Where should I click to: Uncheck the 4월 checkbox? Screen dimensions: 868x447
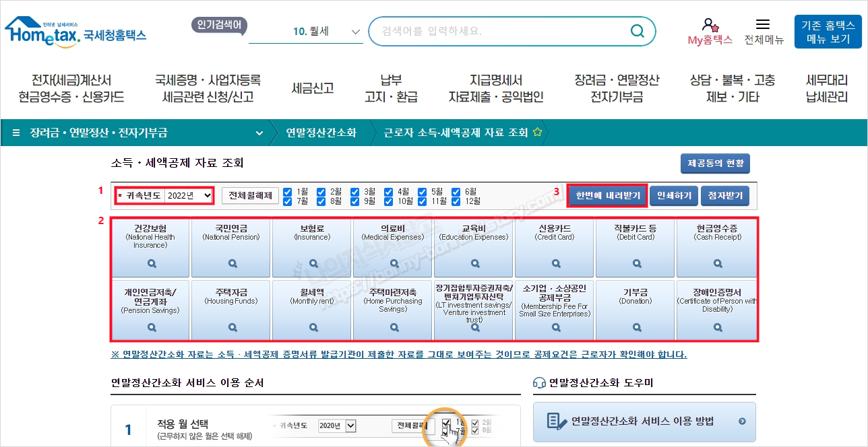click(389, 191)
